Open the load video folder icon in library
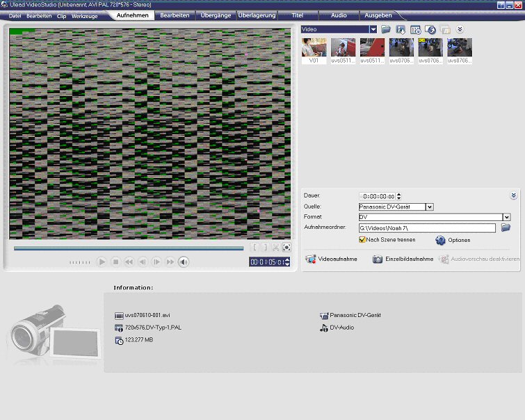Image resolution: width=525 pixels, height=420 pixels. point(386,29)
